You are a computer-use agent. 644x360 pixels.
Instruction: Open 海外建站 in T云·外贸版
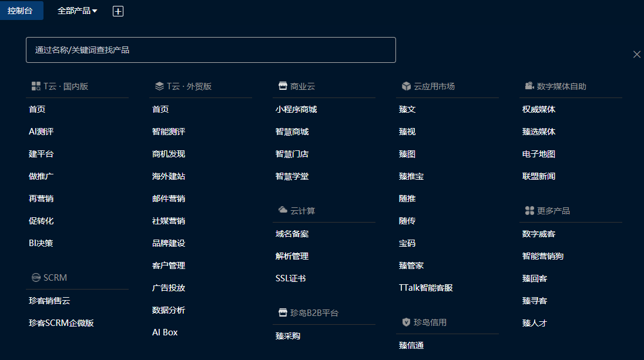[x=169, y=176]
